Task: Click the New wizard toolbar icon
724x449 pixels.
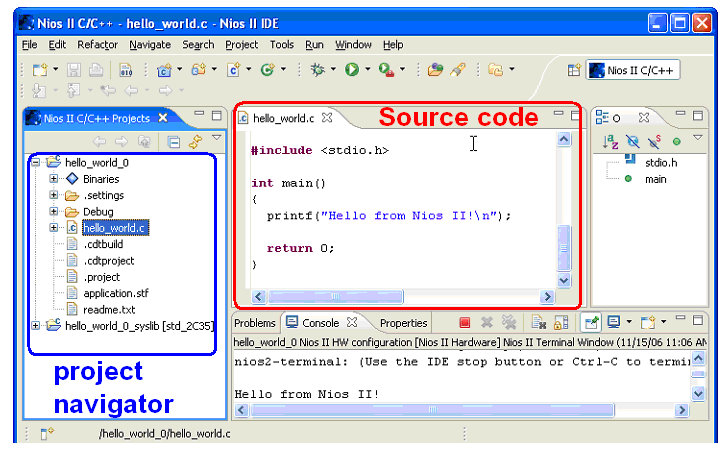Action: click(x=40, y=70)
